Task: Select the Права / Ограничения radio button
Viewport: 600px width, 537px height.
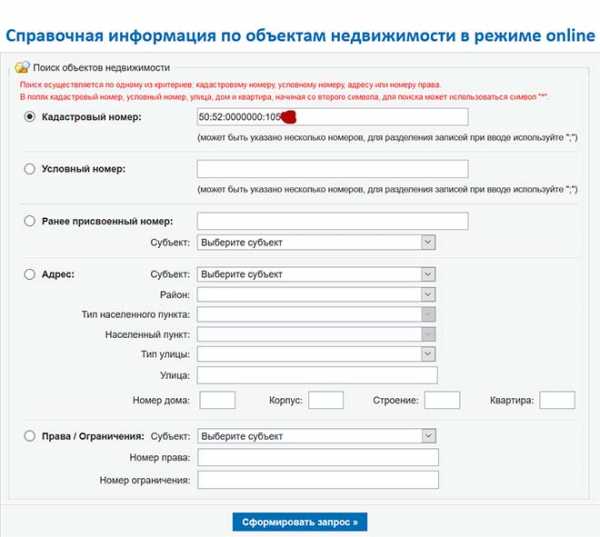Action: (29, 436)
